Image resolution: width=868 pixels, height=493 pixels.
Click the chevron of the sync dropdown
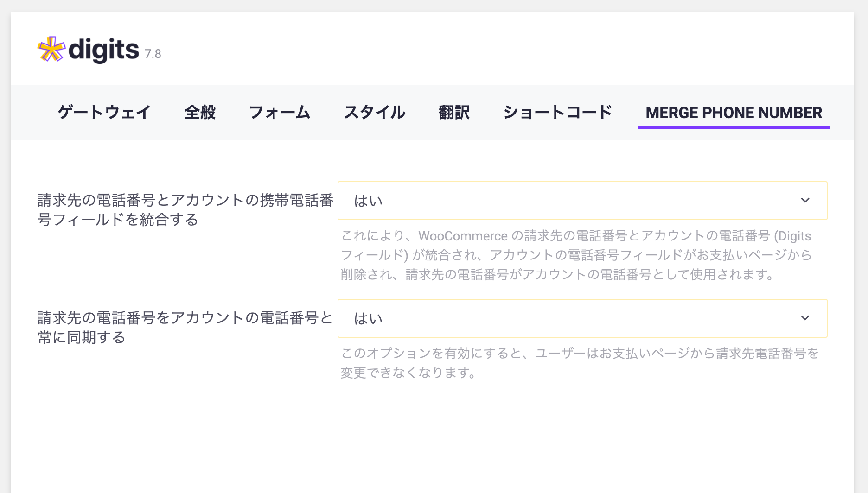[805, 318]
